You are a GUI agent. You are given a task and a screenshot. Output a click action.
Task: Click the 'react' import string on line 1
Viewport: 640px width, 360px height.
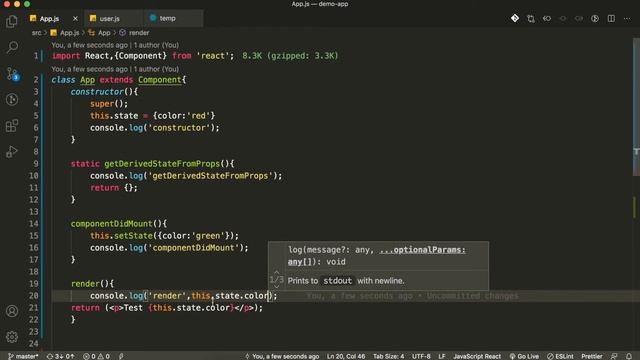213,56
